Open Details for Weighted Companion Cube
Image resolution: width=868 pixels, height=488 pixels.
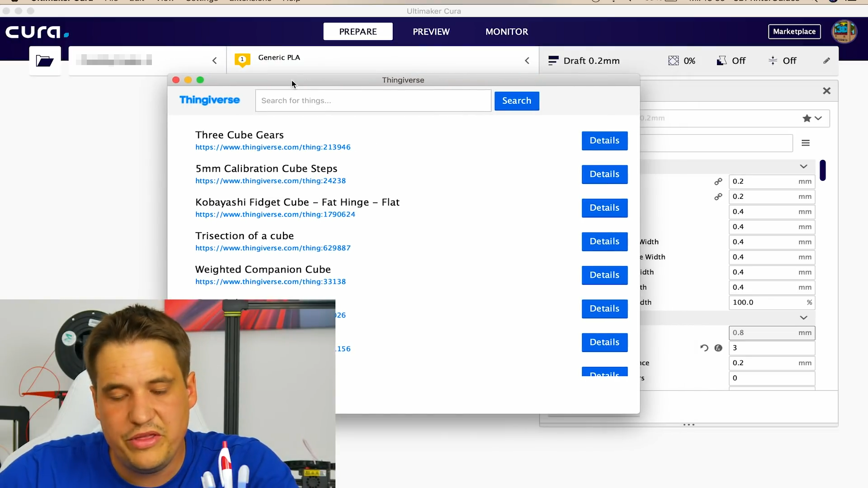point(604,275)
